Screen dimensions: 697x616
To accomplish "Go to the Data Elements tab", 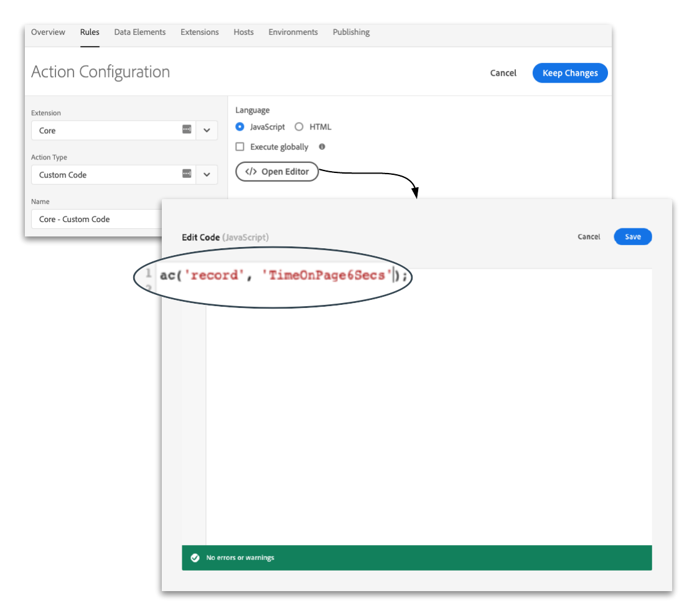I will point(139,32).
